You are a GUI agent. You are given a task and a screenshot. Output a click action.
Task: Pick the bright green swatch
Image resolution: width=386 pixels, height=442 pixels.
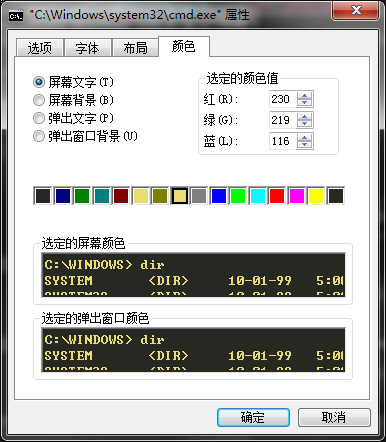point(238,196)
